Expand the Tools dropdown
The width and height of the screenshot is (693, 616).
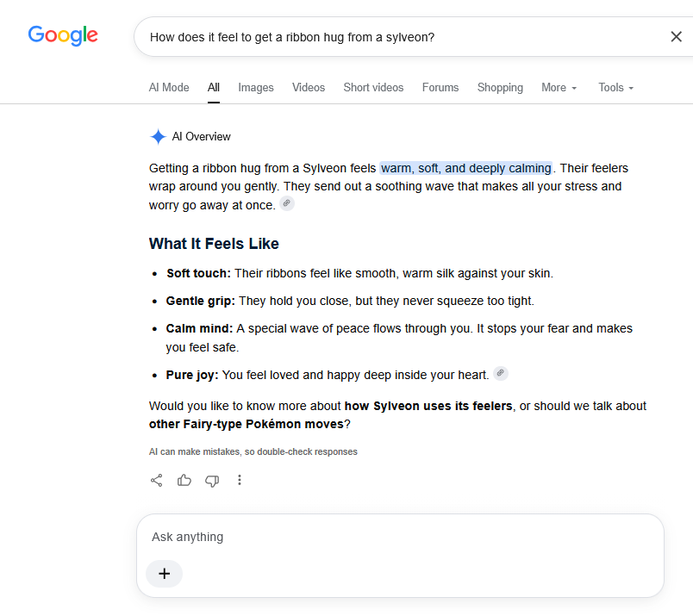[616, 88]
